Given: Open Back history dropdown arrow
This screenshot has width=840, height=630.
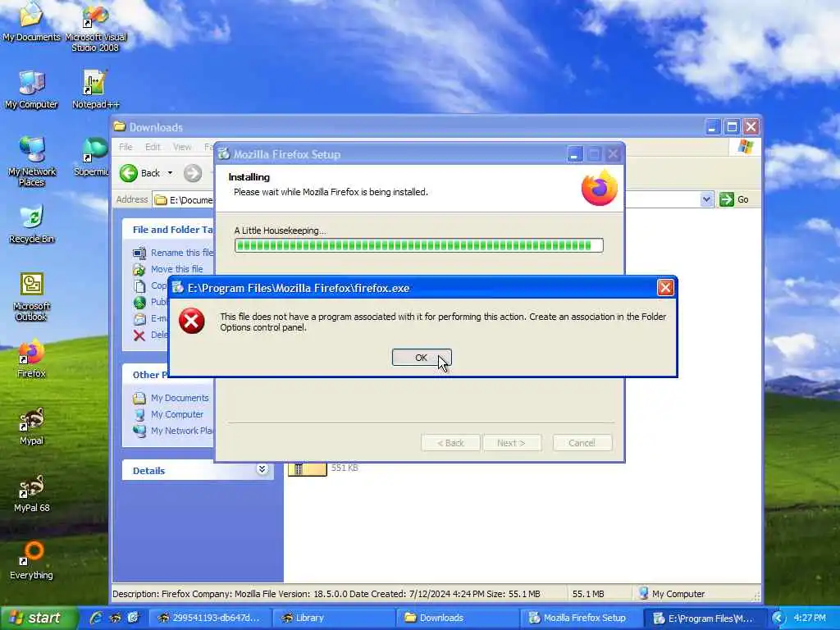Looking at the screenshot, I should coord(171,173).
